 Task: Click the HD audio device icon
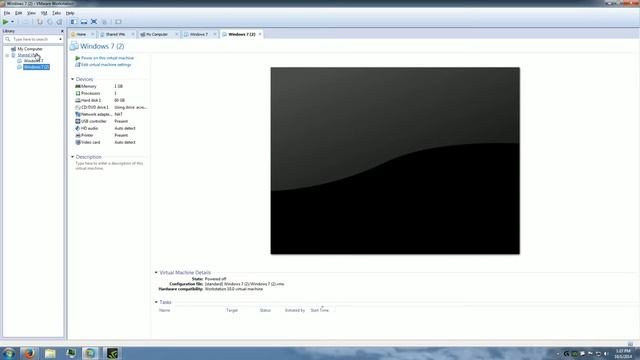pyautogui.click(x=78, y=128)
